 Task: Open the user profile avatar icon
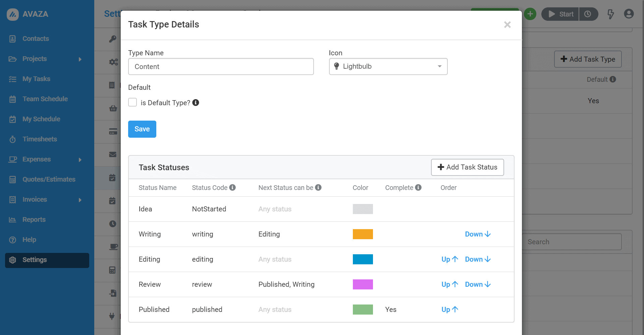(629, 14)
